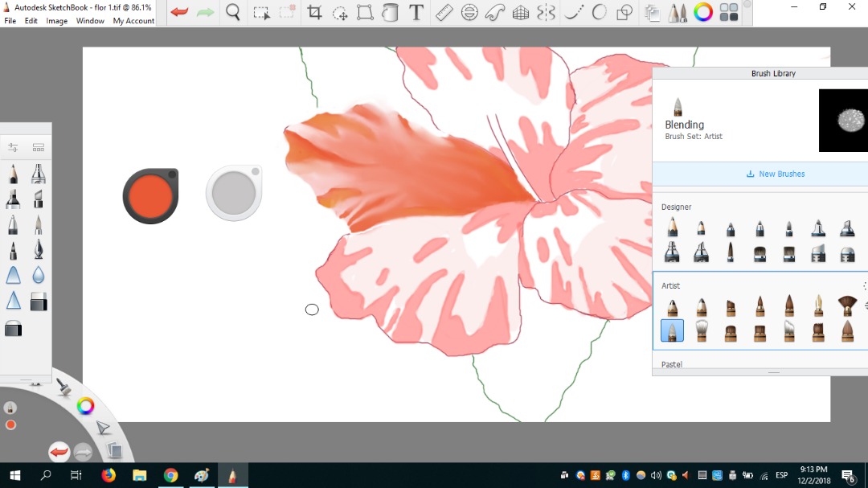
Task: Select the Zoom magnifier tool
Action: 233,12
